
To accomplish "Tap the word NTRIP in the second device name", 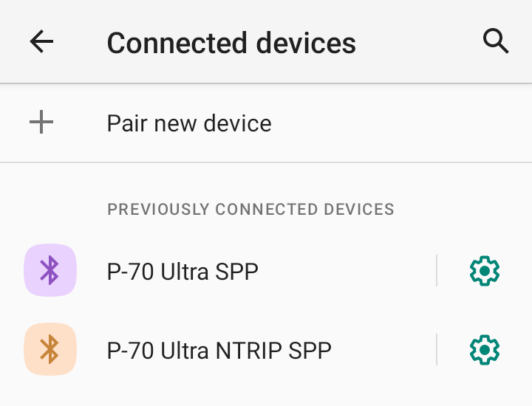I will pos(249,351).
